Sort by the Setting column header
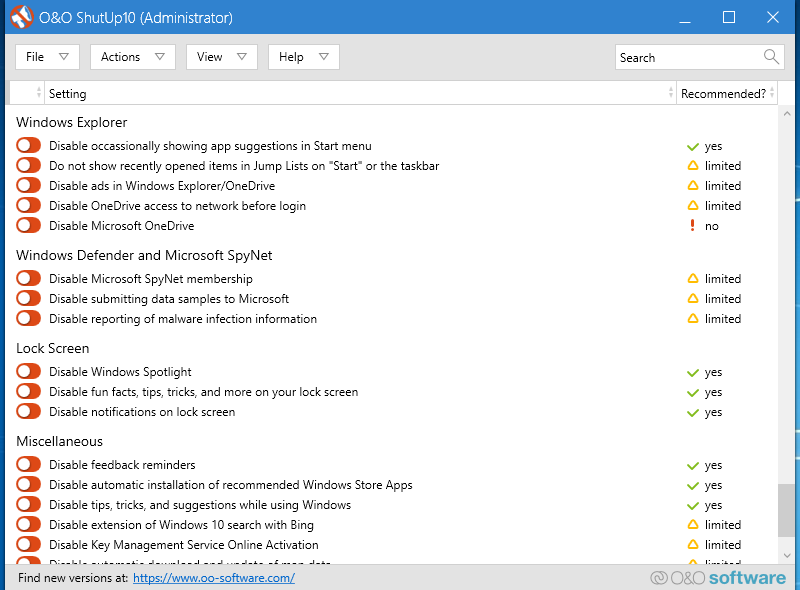800x590 pixels. (360, 93)
